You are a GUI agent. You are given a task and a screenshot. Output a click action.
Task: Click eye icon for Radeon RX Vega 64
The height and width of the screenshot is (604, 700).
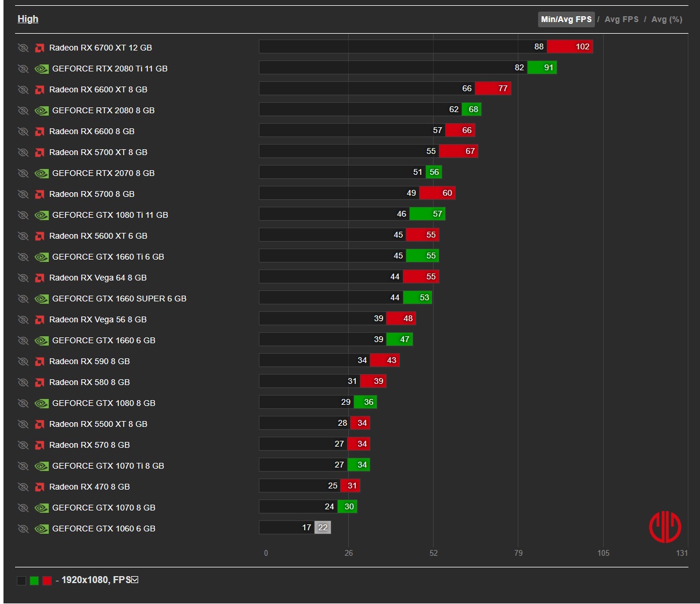coord(23,278)
